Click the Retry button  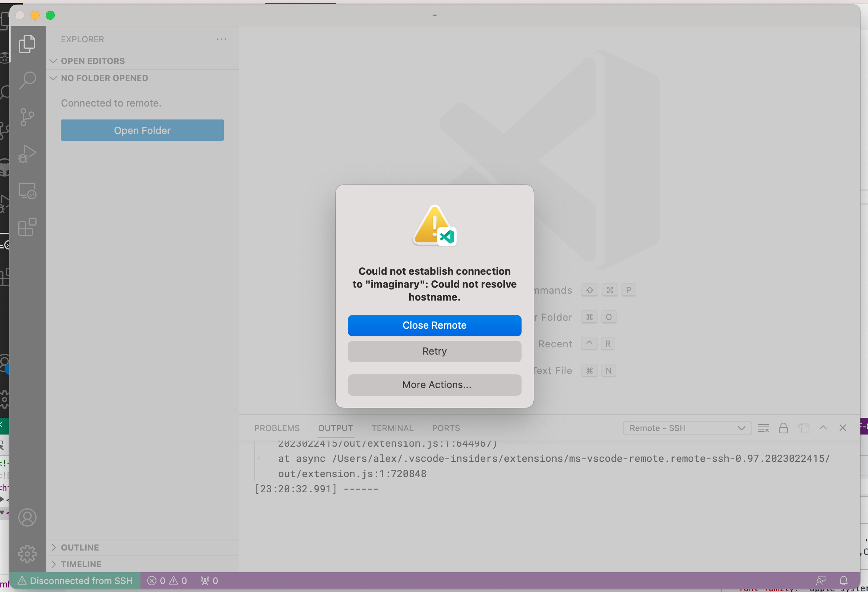[x=434, y=351]
